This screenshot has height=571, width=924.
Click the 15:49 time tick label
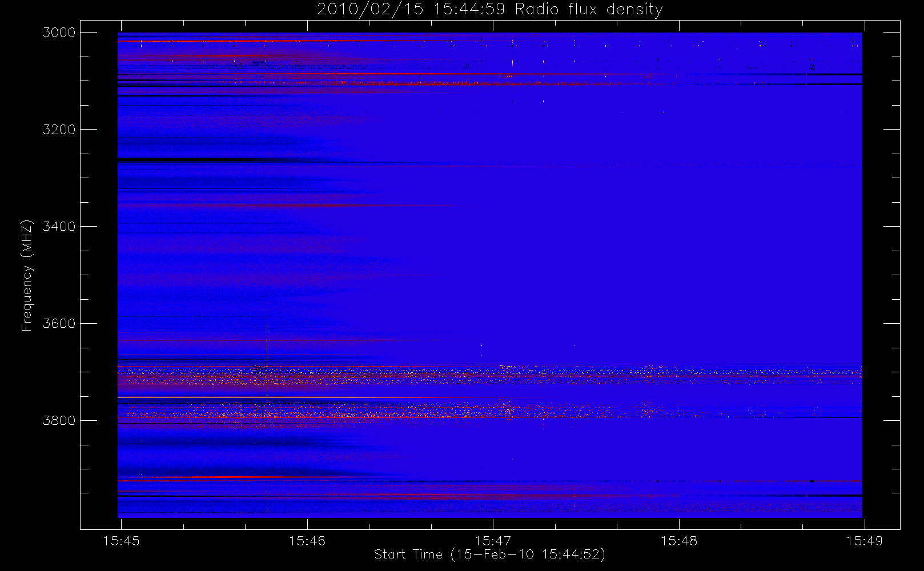865,541
